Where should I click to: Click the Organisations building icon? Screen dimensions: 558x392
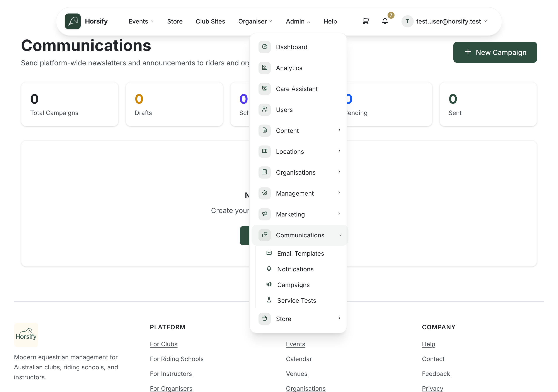tap(265, 172)
